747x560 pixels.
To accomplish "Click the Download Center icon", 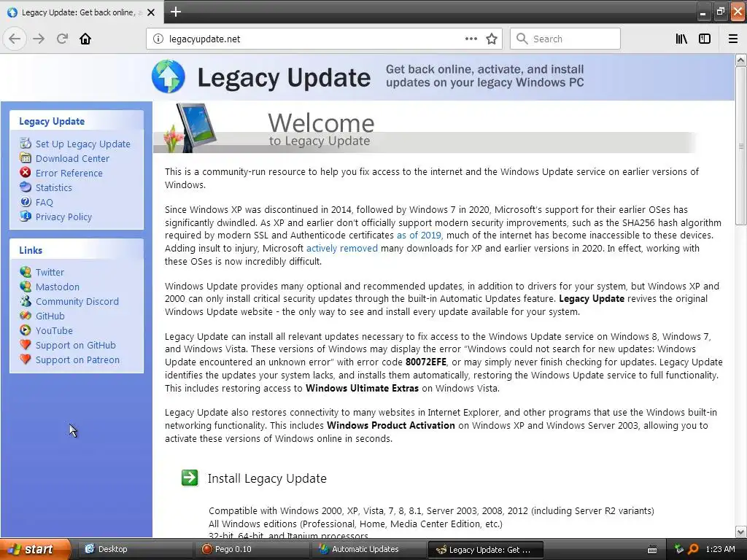I will 26,157.
